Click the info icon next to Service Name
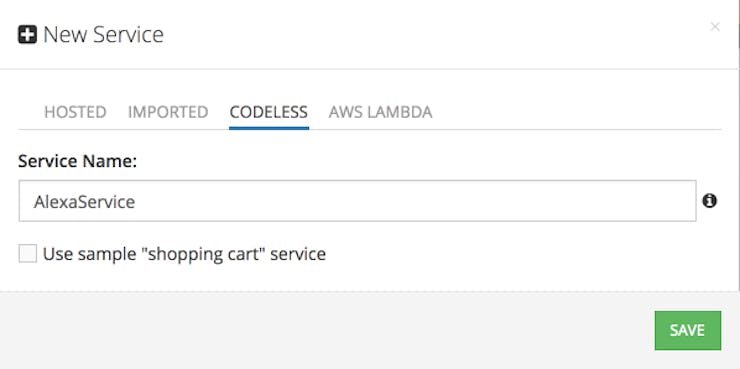This screenshot has height=369, width=740. point(709,201)
